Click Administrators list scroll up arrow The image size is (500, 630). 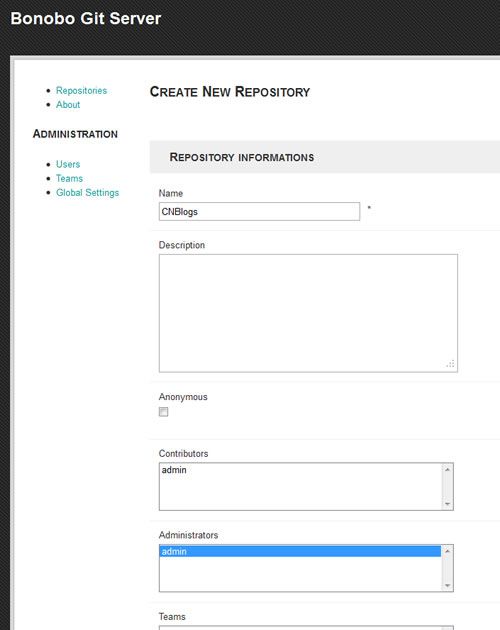(x=447, y=551)
